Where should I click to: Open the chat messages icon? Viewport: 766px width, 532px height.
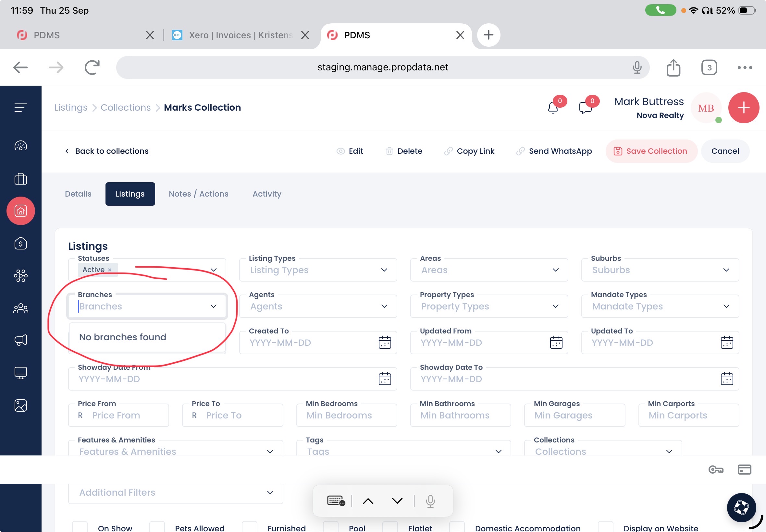coord(585,107)
